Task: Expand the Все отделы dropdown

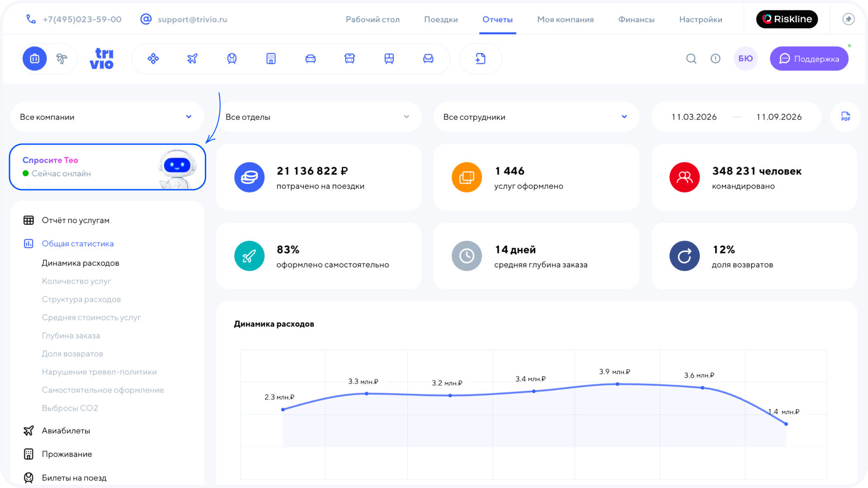Action: point(319,117)
